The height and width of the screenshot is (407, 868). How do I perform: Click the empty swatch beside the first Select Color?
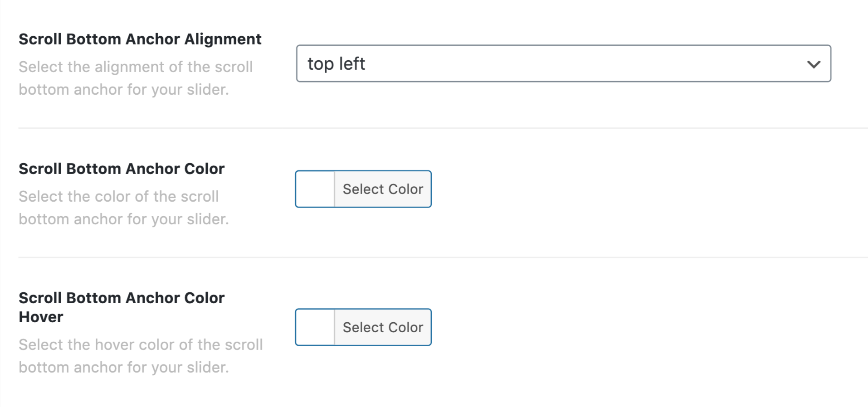click(315, 189)
